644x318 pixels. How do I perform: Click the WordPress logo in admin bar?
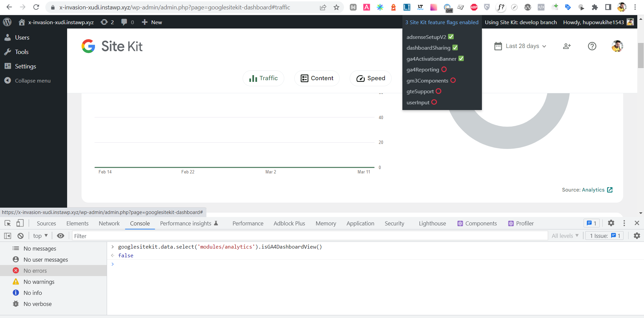pyautogui.click(x=7, y=22)
